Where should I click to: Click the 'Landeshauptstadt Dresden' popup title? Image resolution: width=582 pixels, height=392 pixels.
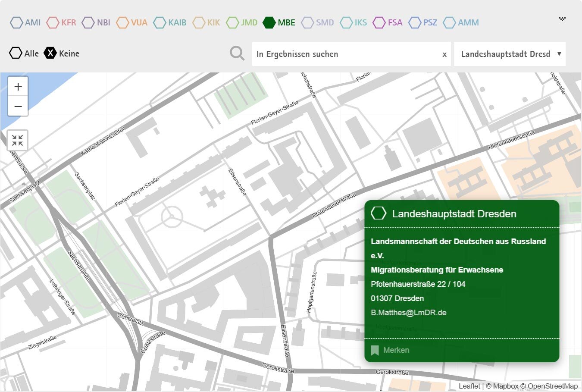454,213
